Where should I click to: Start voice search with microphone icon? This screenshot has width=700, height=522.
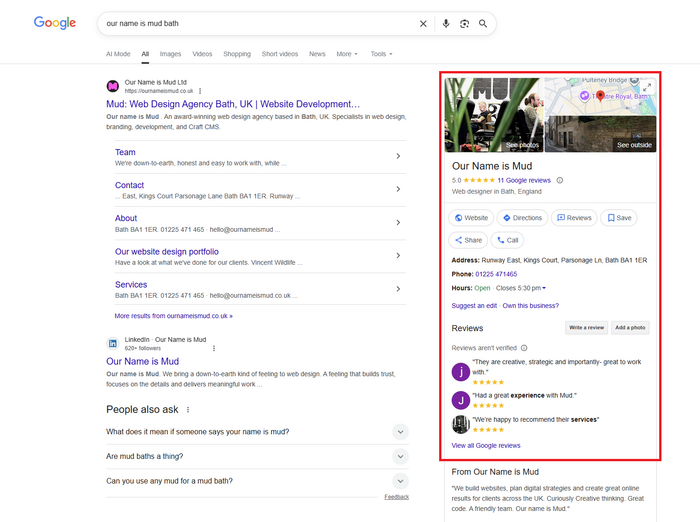(446, 23)
